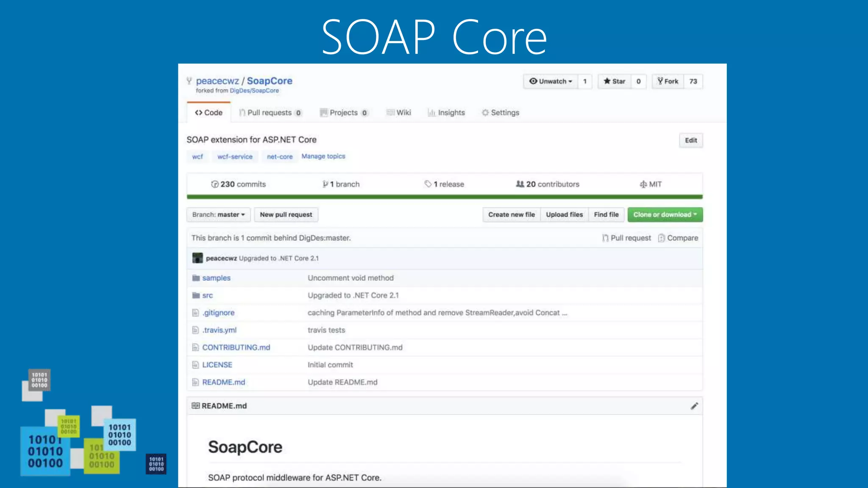The height and width of the screenshot is (488, 868).
Task: Click the Edit description button
Action: 691,140
